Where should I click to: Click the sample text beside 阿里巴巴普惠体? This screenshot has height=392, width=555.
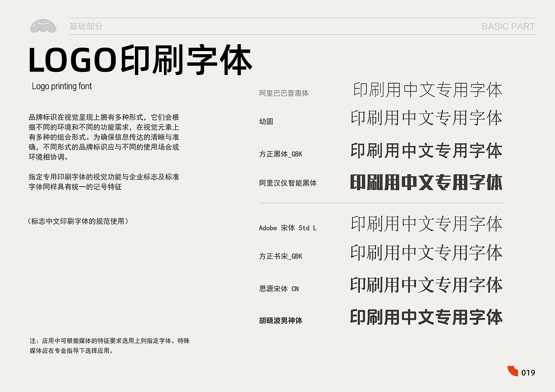[428, 90]
